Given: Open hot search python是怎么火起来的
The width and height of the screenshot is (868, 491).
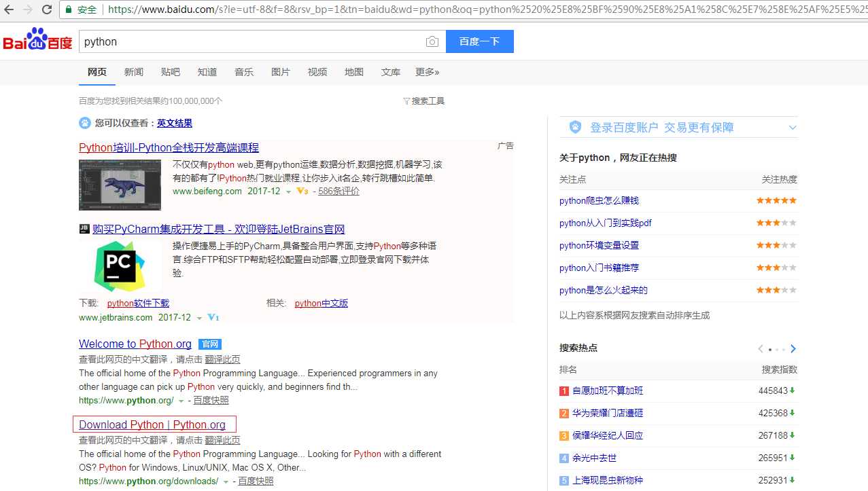Looking at the screenshot, I should 604,290.
